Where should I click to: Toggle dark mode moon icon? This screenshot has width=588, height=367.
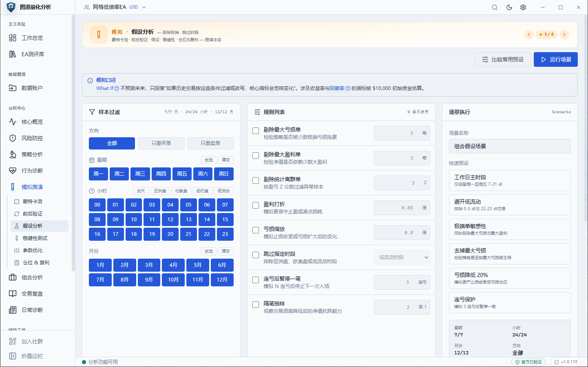(509, 7)
